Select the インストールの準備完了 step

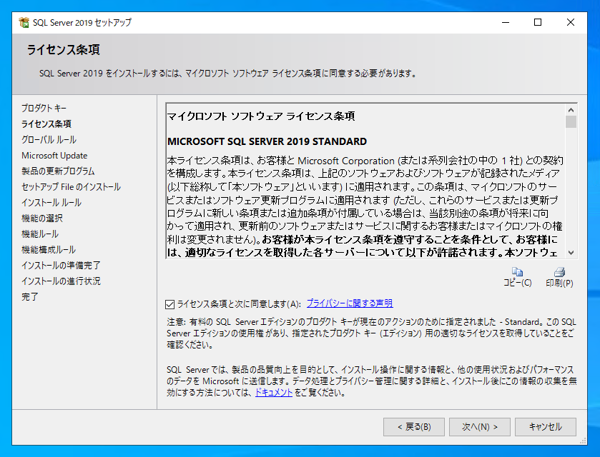coord(61,265)
